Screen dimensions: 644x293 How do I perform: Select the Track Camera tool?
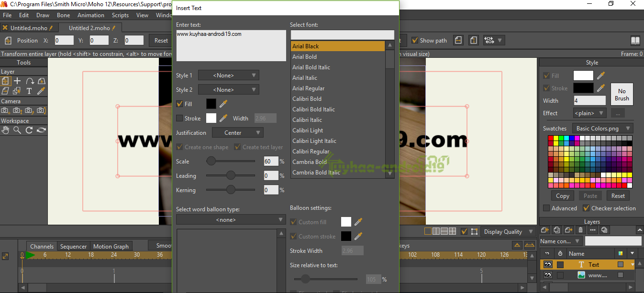click(6, 110)
